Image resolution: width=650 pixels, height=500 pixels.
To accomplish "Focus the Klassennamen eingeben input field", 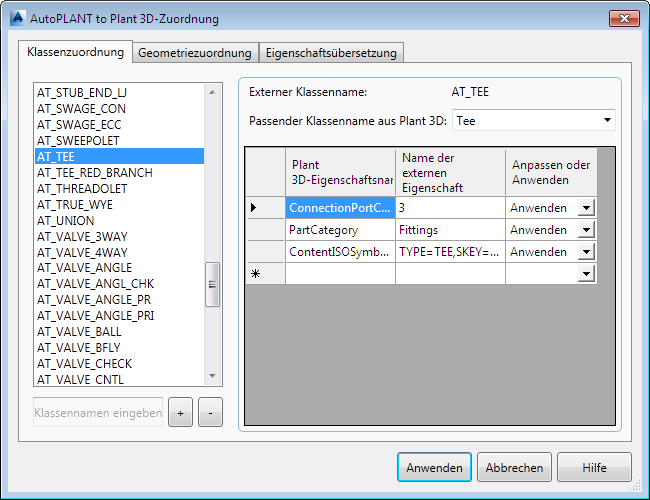I will click(98, 413).
